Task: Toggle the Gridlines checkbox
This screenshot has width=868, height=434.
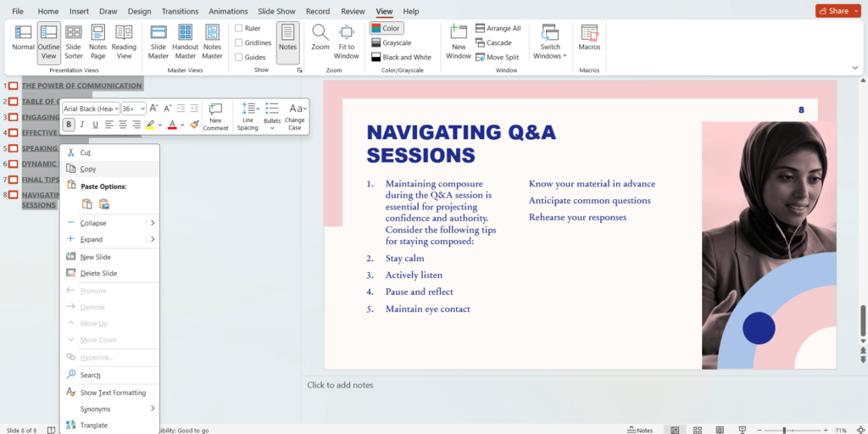Action: coord(239,42)
